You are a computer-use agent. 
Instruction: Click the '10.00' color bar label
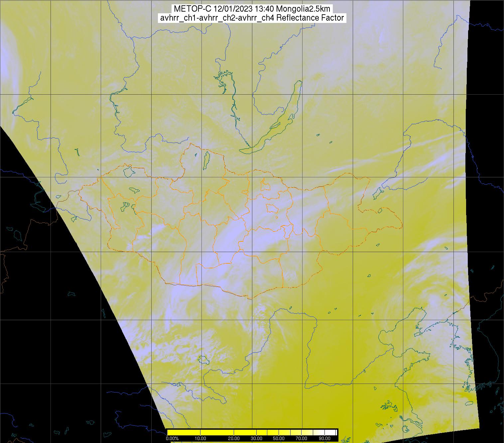pos(200,438)
